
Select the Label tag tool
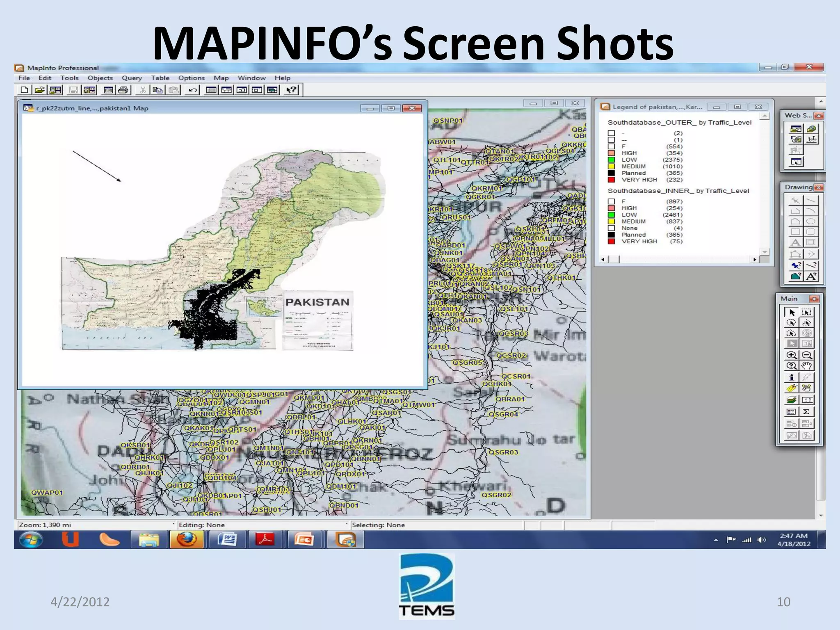(x=792, y=388)
